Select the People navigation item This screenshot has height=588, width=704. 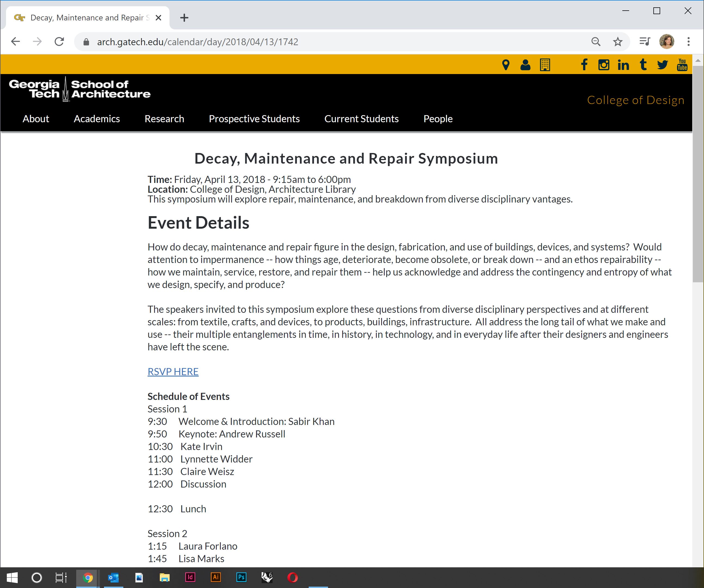click(x=437, y=119)
